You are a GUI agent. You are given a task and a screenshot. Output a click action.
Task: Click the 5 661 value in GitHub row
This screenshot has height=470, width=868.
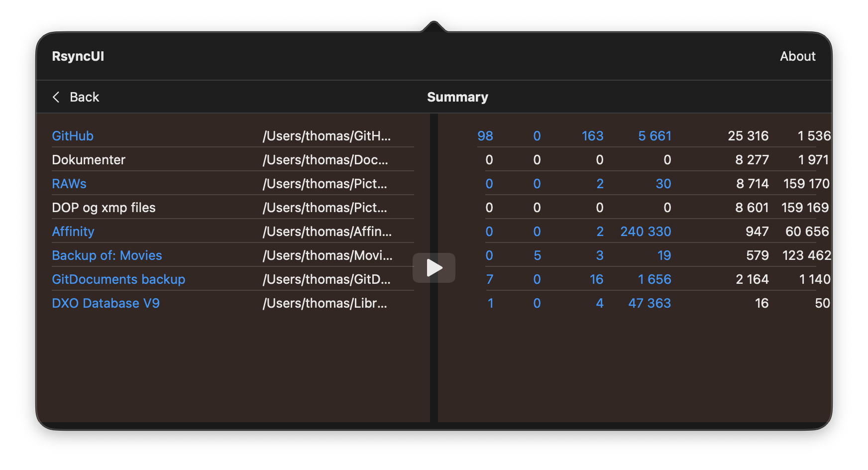point(654,136)
